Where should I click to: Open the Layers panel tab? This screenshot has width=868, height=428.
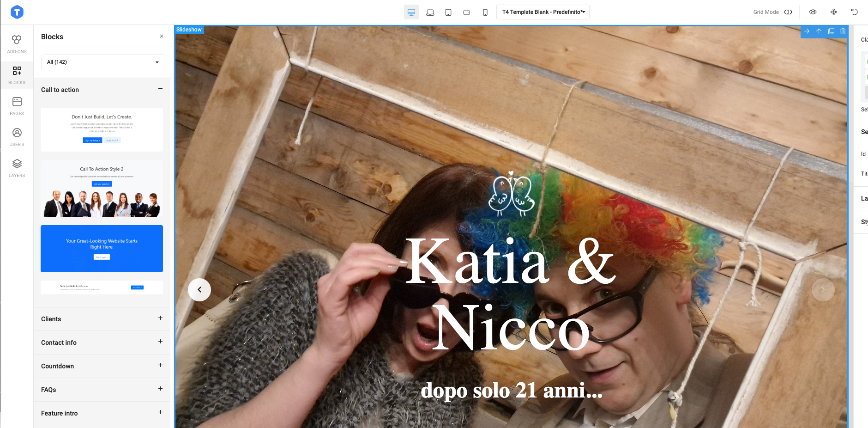(x=17, y=168)
